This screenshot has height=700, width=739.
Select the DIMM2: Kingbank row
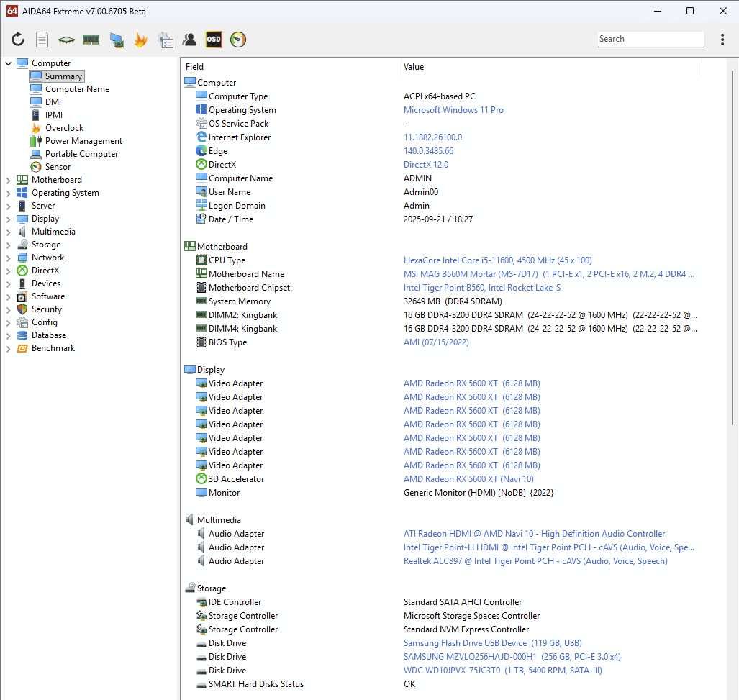[x=442, y=314]
